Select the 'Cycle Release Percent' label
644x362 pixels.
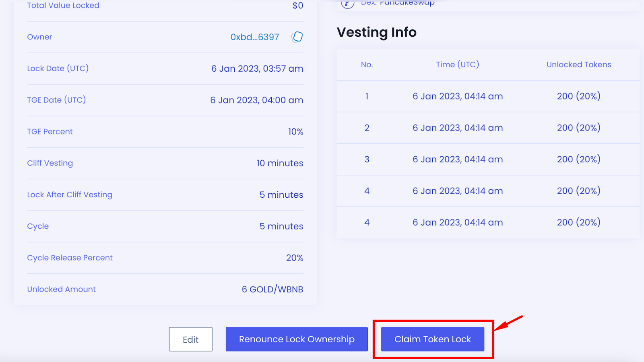(x=70, y=258)
